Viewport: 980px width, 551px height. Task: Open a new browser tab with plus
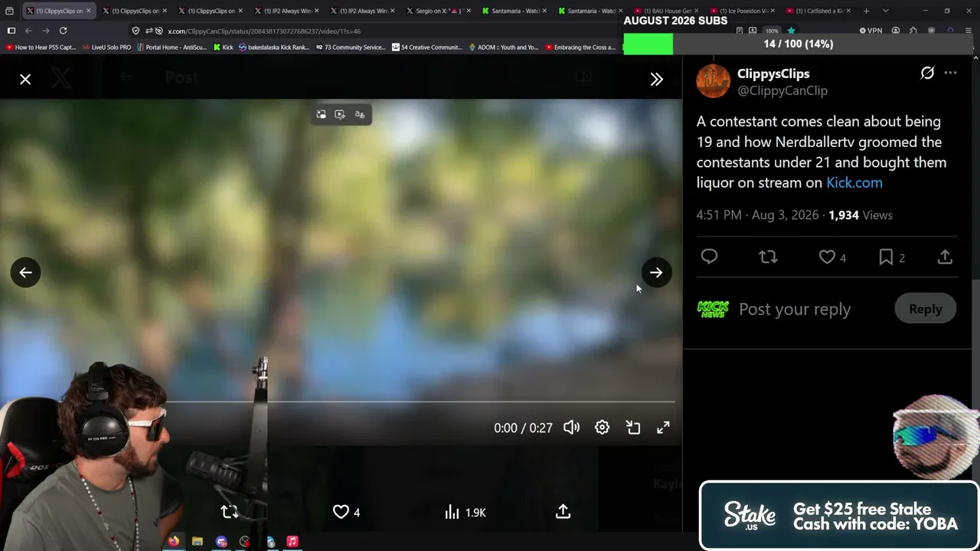coord(867,11)
